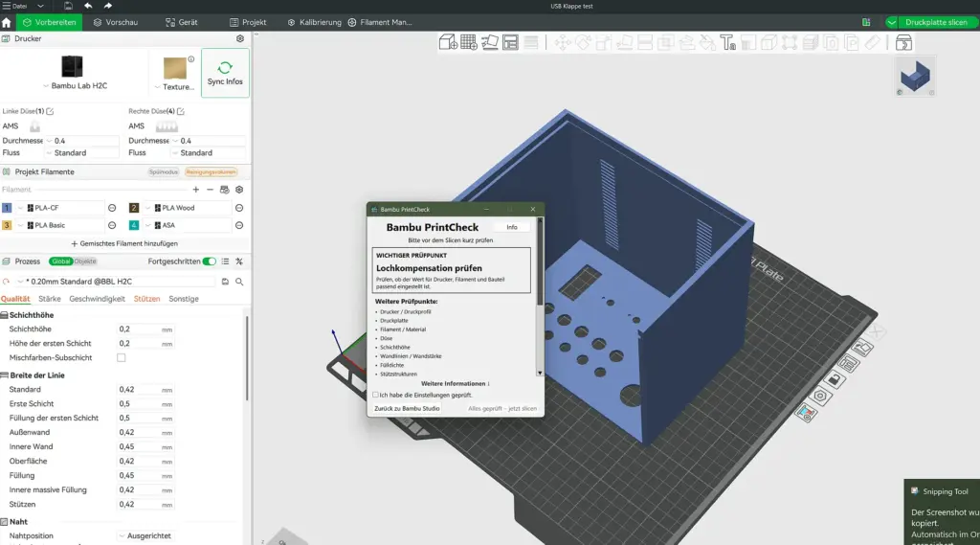The image size is (980, 545).
Task: Open the PLA Wood filament dropdown
Action: pos(187,208)
